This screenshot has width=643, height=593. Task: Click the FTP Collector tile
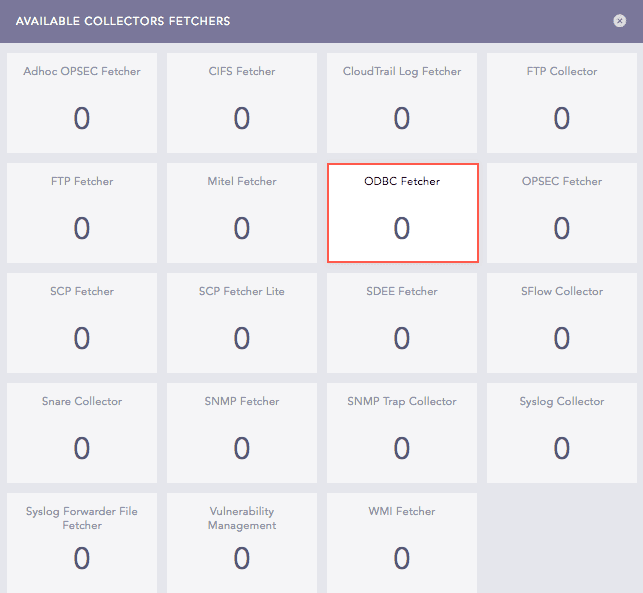pyautogui.click(x=562, y=103)
